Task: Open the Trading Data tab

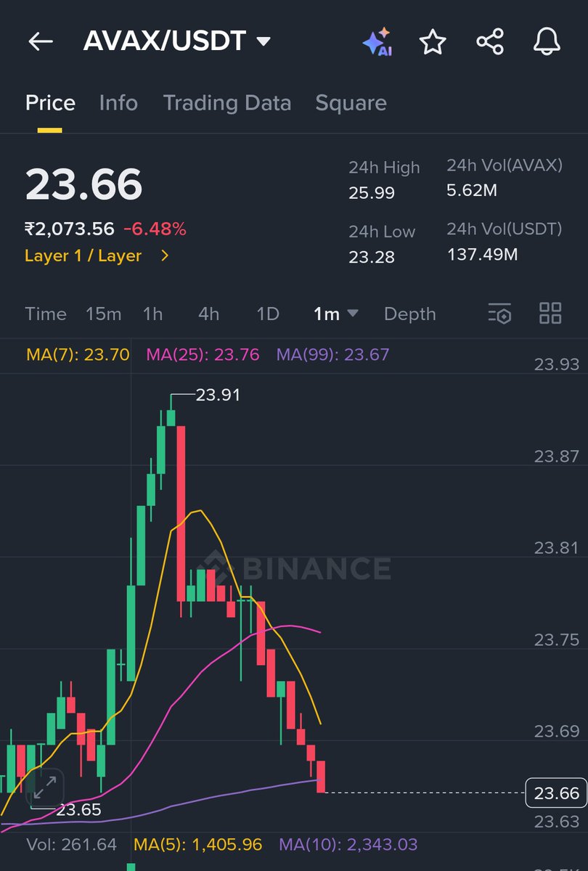Action: [226, 103]
